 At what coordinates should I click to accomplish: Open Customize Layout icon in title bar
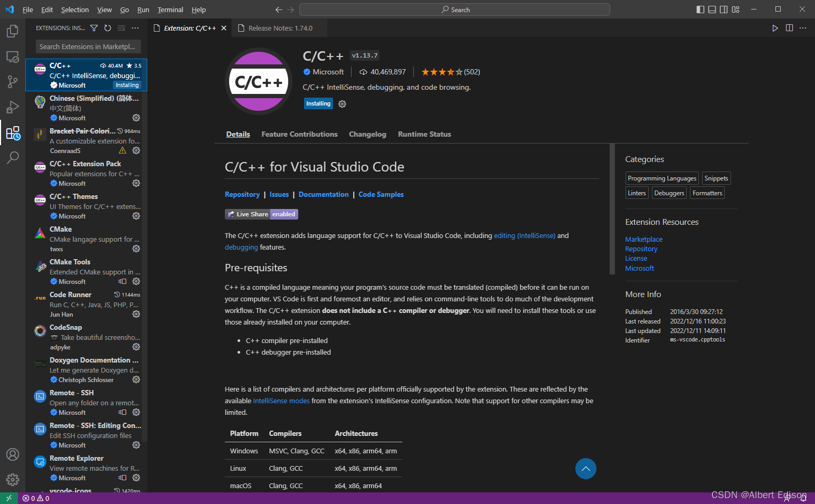click(736, 9)
